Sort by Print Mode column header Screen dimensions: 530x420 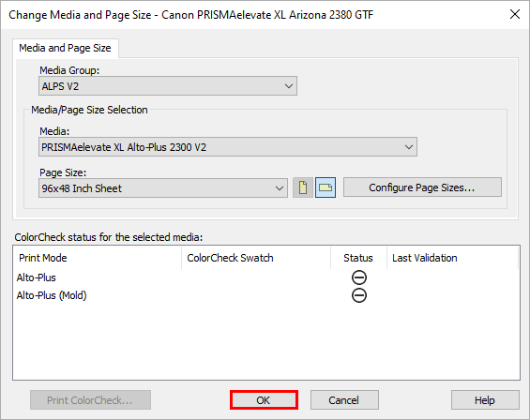click(97, 258)
